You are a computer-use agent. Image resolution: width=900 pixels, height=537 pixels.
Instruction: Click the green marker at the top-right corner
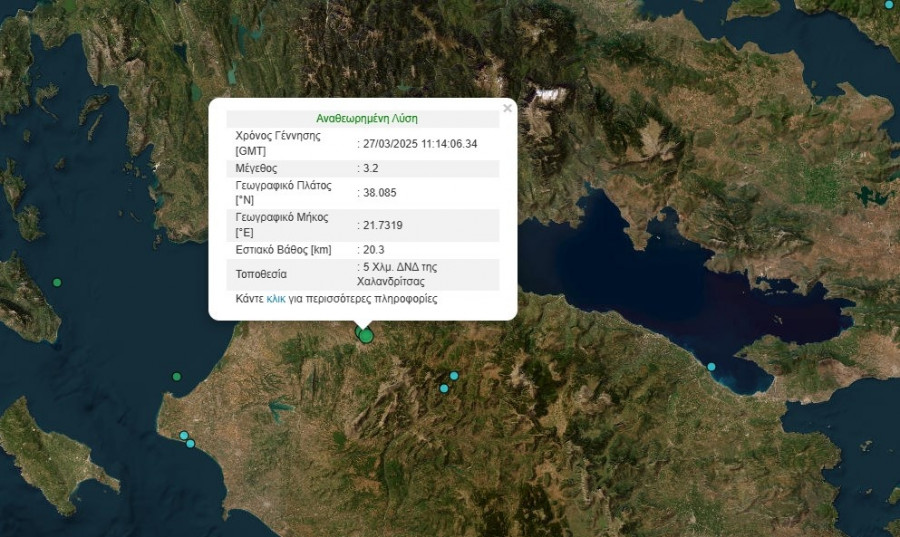(890, 5)
